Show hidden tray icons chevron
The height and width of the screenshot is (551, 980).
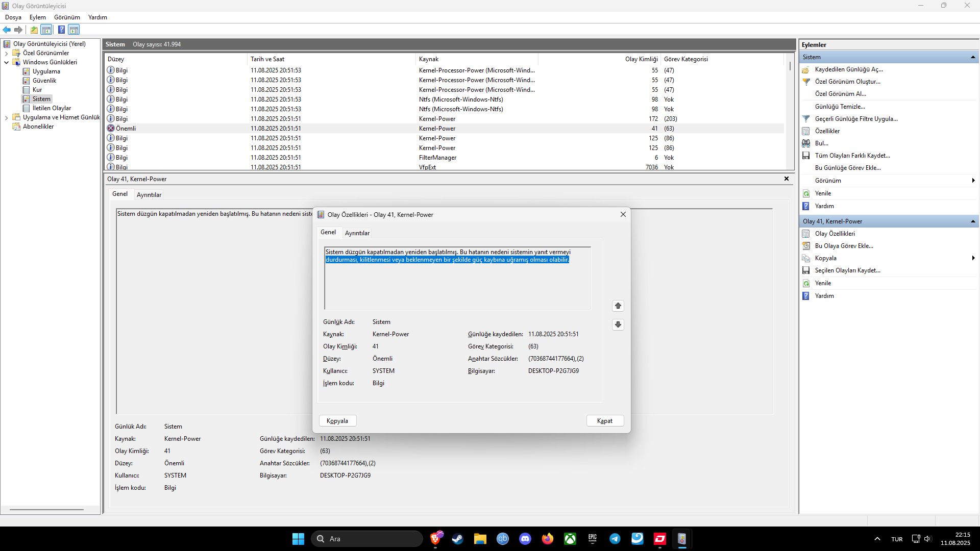tap(877, 539)
